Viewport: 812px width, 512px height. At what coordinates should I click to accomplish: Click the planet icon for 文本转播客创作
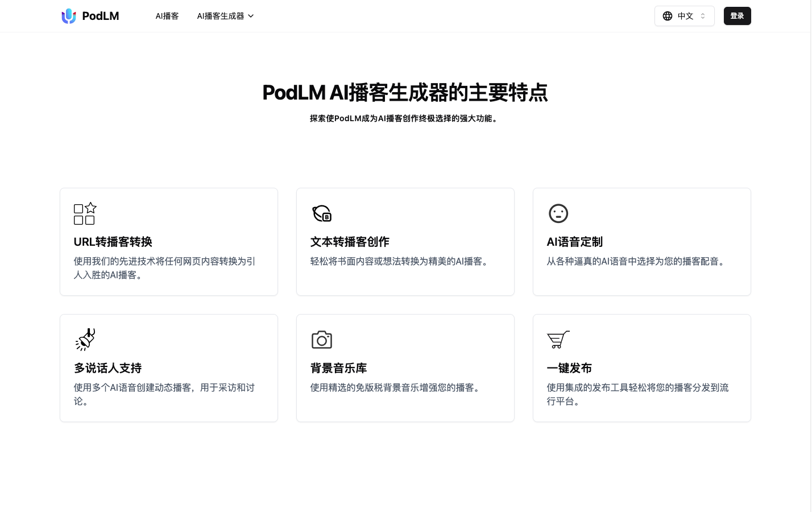click(322, 213)
